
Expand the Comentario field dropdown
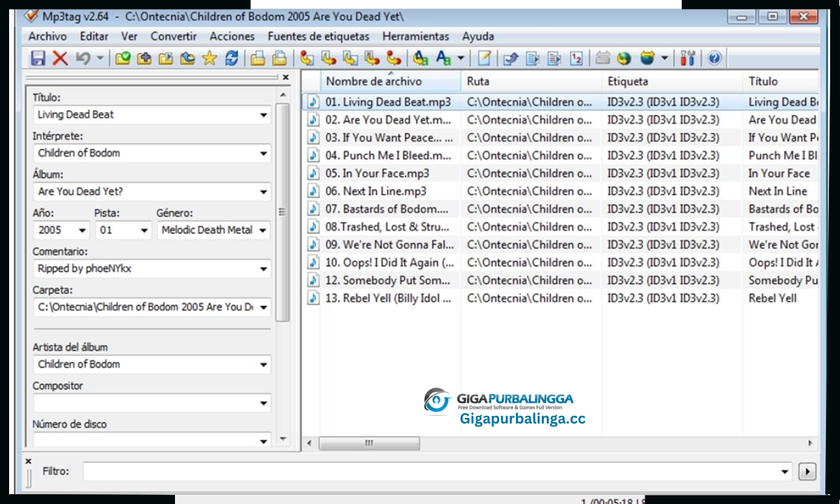[x=264, y=269]
